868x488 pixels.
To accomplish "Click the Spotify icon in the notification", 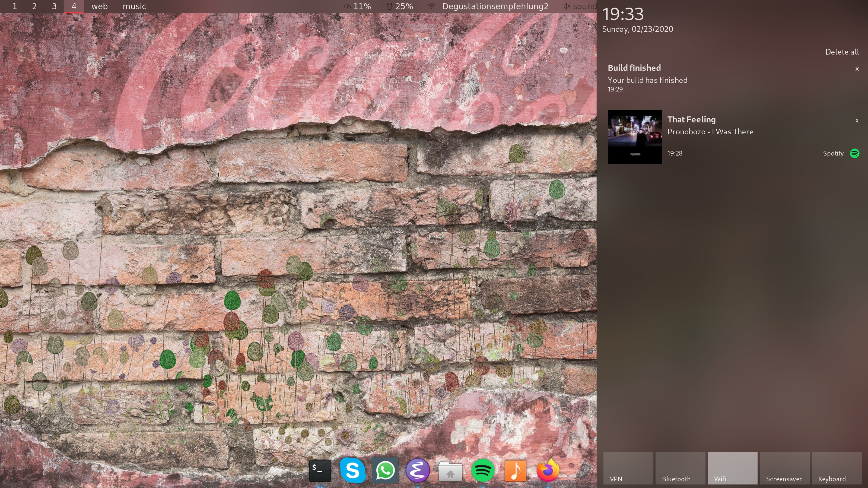I will coord(854,153).
